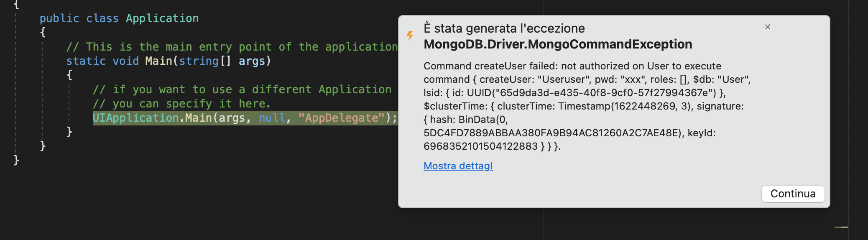Image resolution: width=868 pixels, height=240 pixels.
Task: Click the 'void' keyword in Main declaration
Action: pos(125,61)
